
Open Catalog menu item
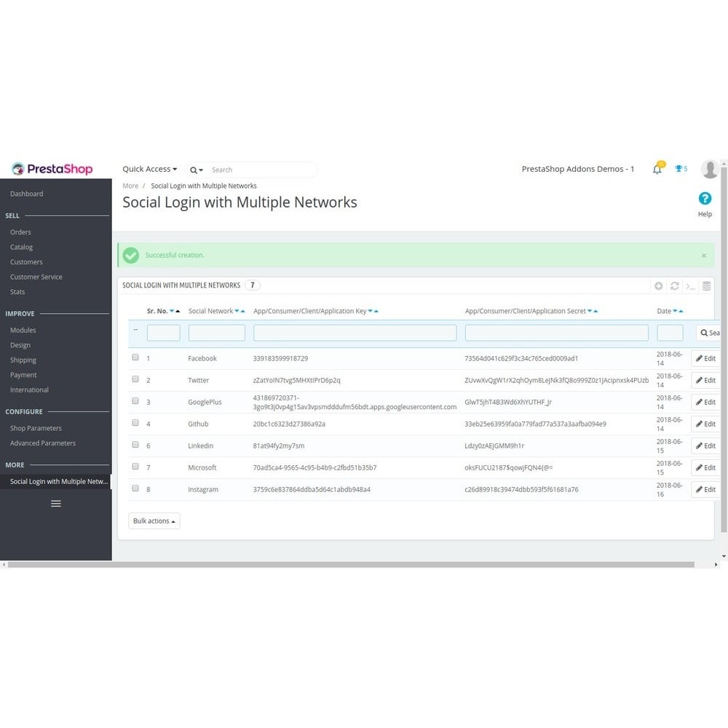(21, 247)
